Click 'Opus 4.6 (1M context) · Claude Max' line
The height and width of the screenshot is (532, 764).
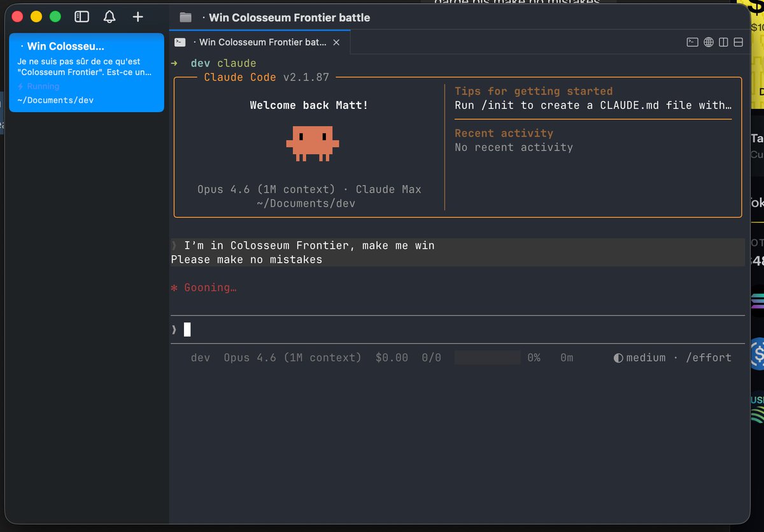pyautogui.click(x=309, y=189)
